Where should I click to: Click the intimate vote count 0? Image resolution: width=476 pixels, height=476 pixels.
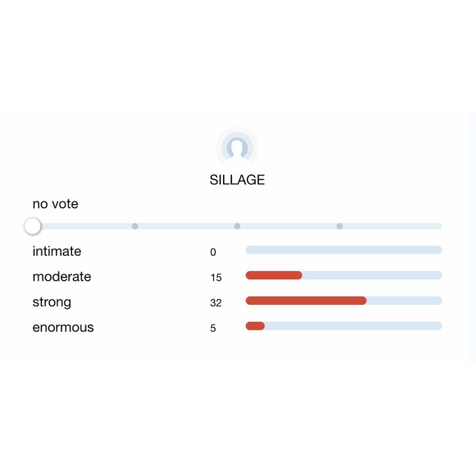click(x=213, y=252)
